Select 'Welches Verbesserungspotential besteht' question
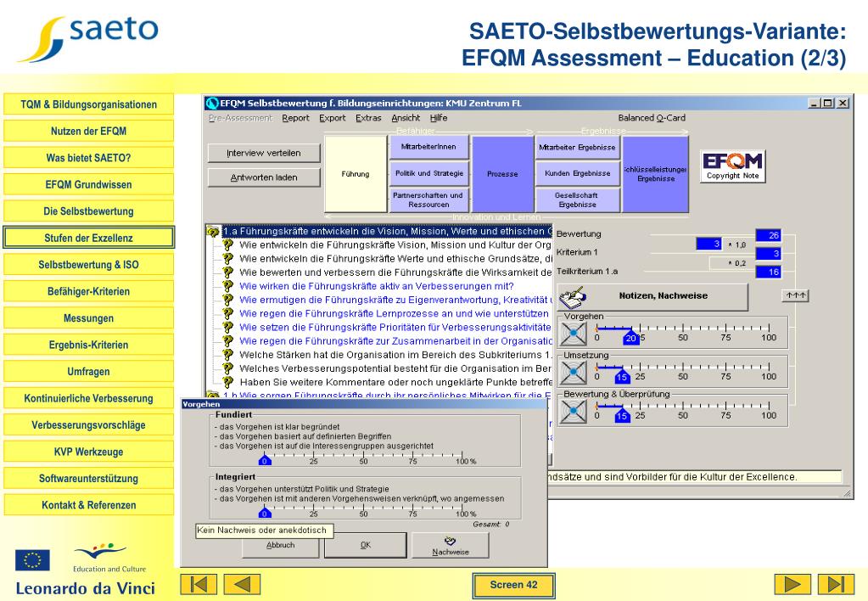The image size is (868, 601). click(x=395, y=368)
